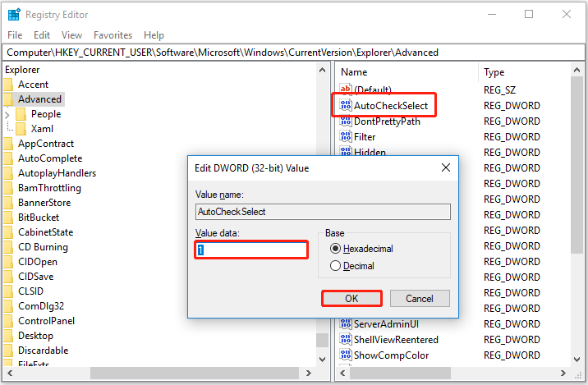The width and height of the screenshot is (588, 385).
Task: Cancel the Edit DWORD dialog
Action: (420, 299)
